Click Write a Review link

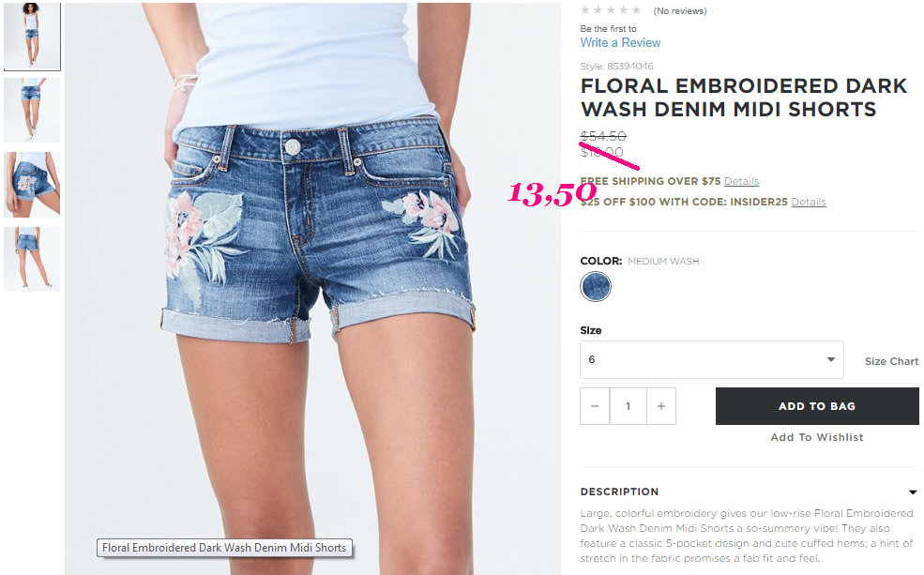[620, 42]
